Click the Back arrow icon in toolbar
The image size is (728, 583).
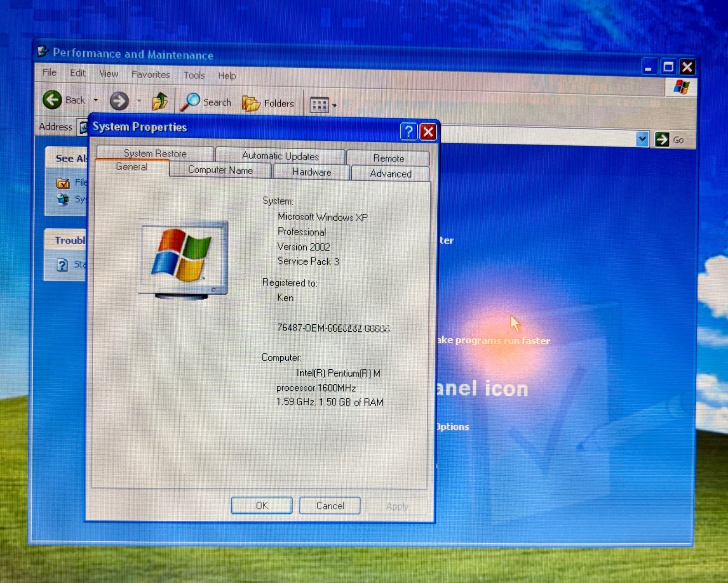[x=52, y=99]
